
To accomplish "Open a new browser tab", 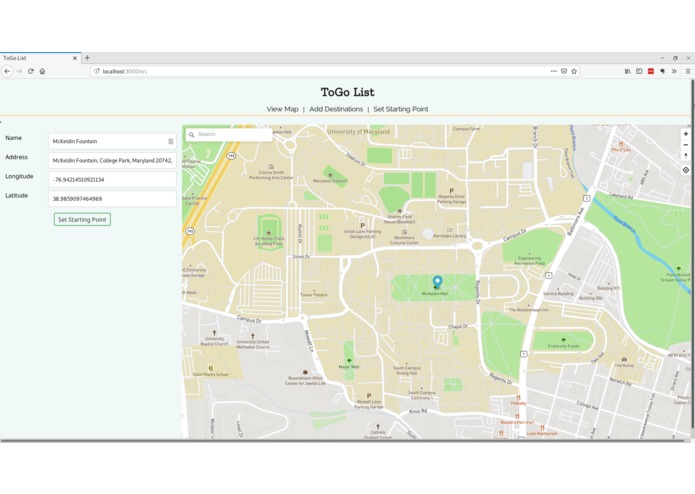I will tap(87, 58).
